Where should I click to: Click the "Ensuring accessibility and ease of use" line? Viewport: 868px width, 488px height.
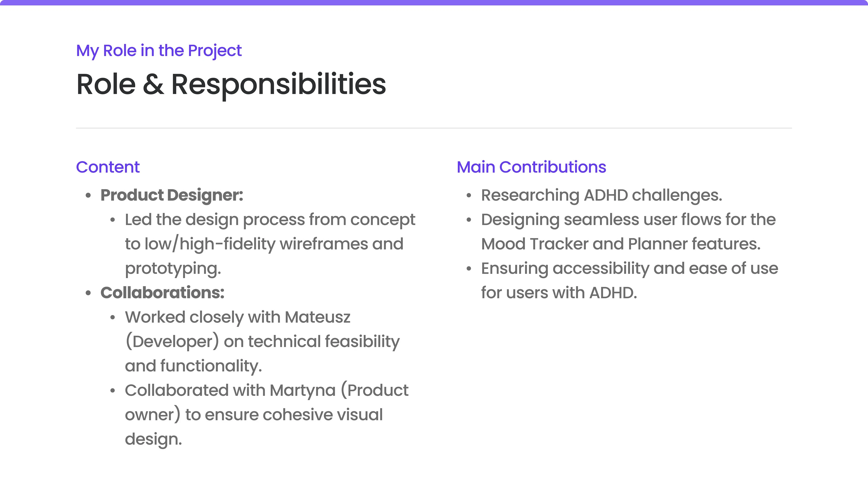(x=630, y=268)
